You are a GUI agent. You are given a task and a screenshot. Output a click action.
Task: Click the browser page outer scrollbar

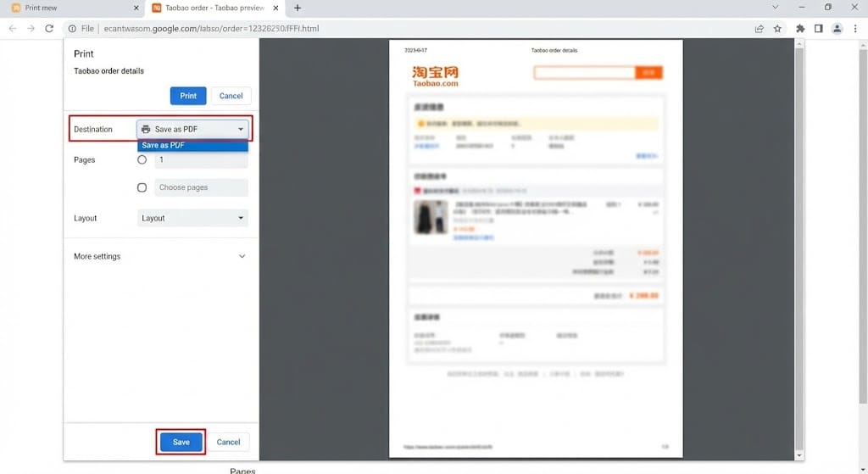click(x=863, y=227)
